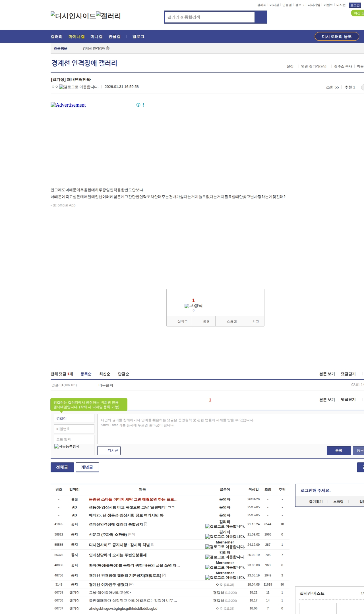
Task: Click the 디시 로터리 응모 button
Action: (x=337, y=37)
